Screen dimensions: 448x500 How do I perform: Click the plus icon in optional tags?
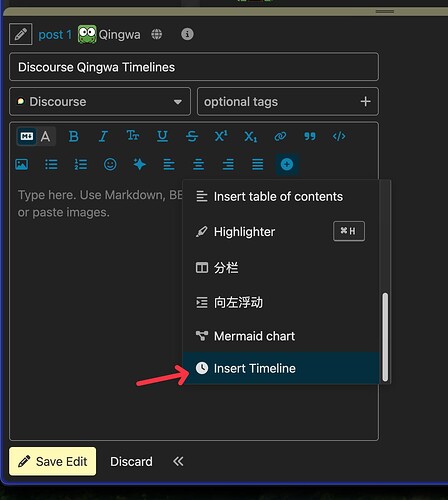click(366, 101)
